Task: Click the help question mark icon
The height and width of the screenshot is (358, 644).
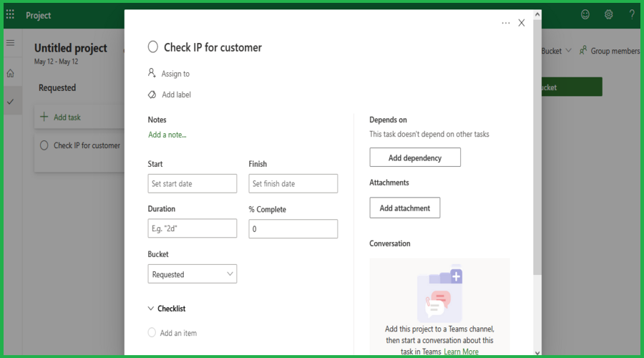Action: pos(632,15)
